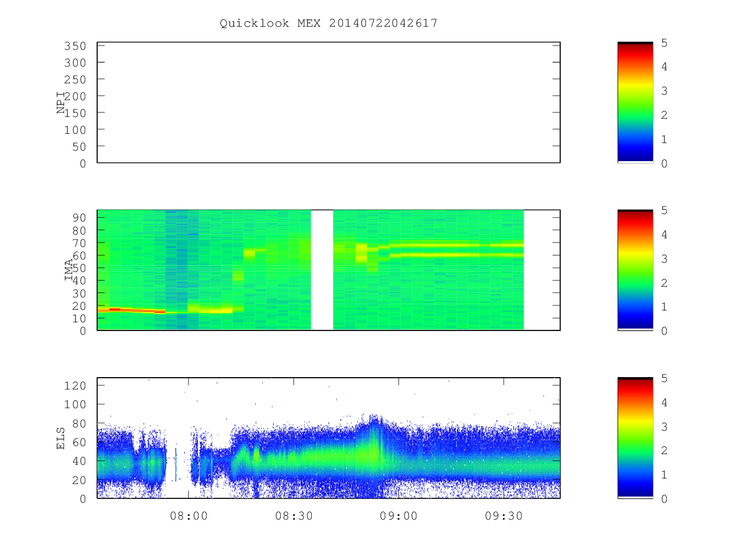747x560 pixels.
Task: Click the 100 tick on ELS axis
Action: point(75,404)
